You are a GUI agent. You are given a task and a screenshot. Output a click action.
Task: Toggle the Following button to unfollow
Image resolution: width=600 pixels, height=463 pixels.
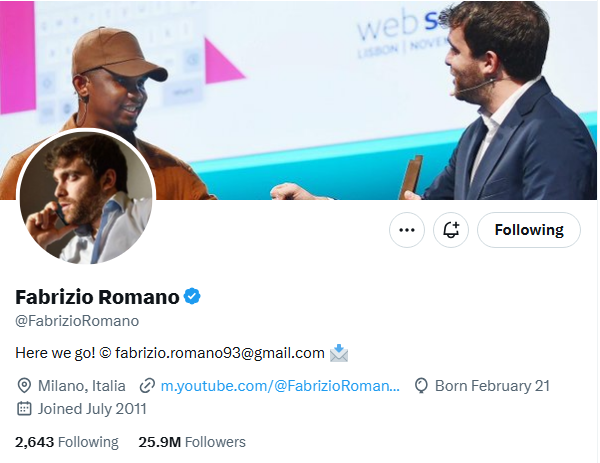click(529, 230)
